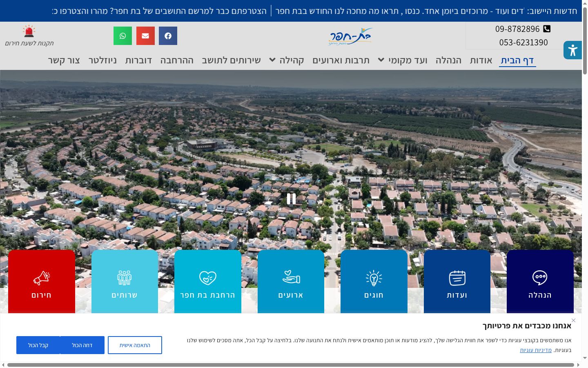Expand the ועד מקומי submenu arrow
The height and width of the screenshot is (368, 588).
point(381,60)
